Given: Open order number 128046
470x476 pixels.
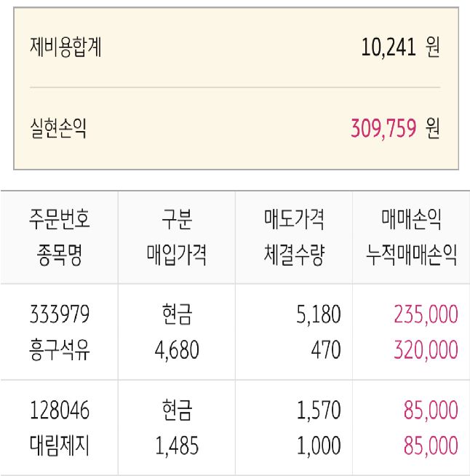Looking at the screenshot, I should (60, 410).
